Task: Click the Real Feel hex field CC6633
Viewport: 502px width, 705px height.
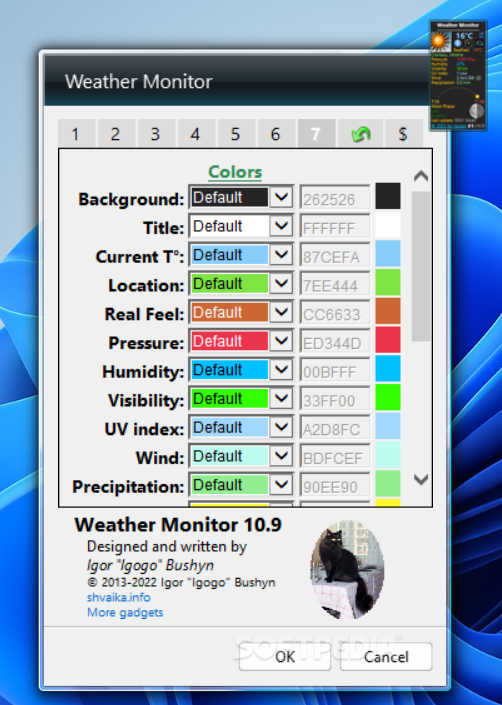Action: pyautogui.click(x=335, y=313)
